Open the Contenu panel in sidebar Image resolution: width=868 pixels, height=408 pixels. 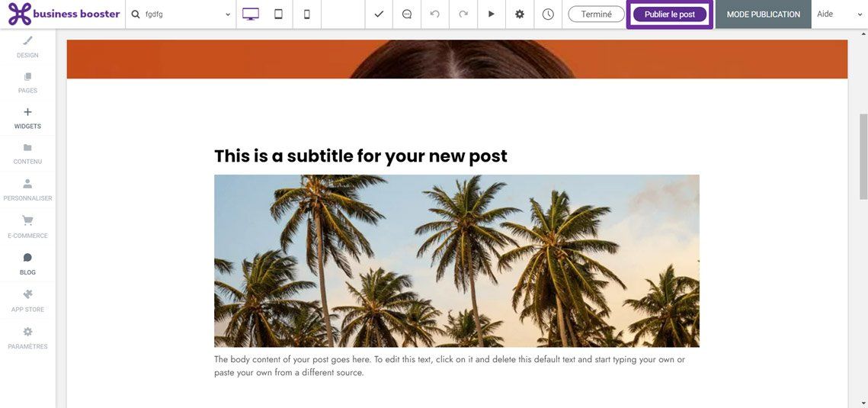[27, 154]
